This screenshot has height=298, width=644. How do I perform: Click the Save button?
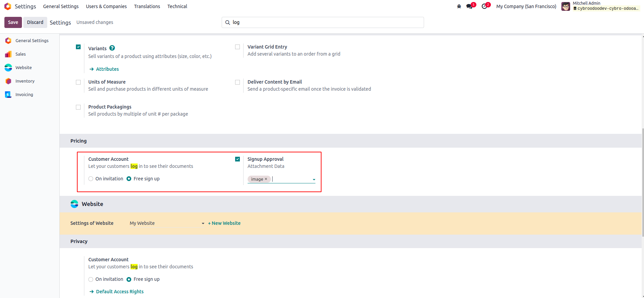(13, 22)
